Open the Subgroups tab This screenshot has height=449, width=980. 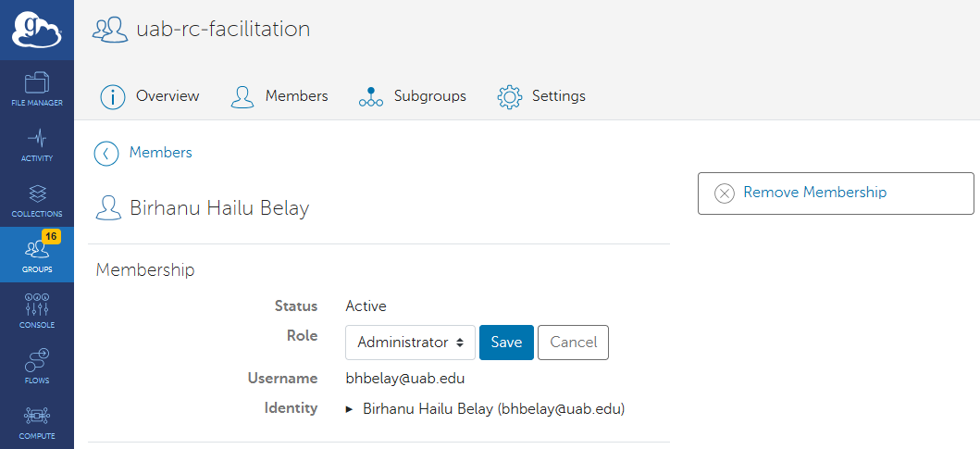(x=412, y=96)
